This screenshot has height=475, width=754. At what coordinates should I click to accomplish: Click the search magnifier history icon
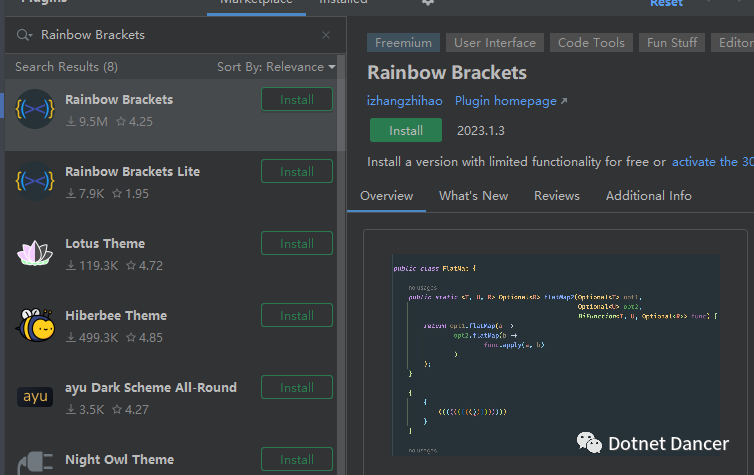point(24,35)
